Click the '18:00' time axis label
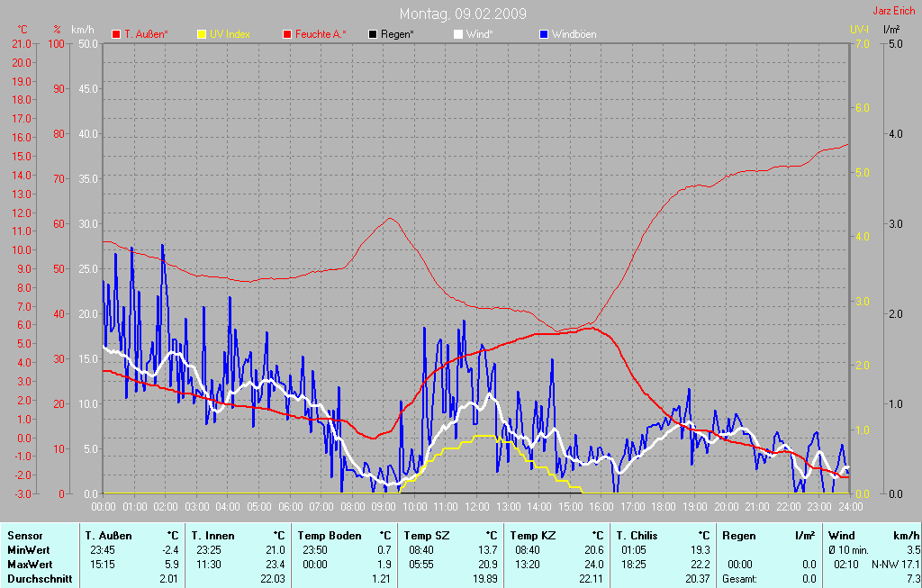922x588 pixels. (x=664, y=507)
